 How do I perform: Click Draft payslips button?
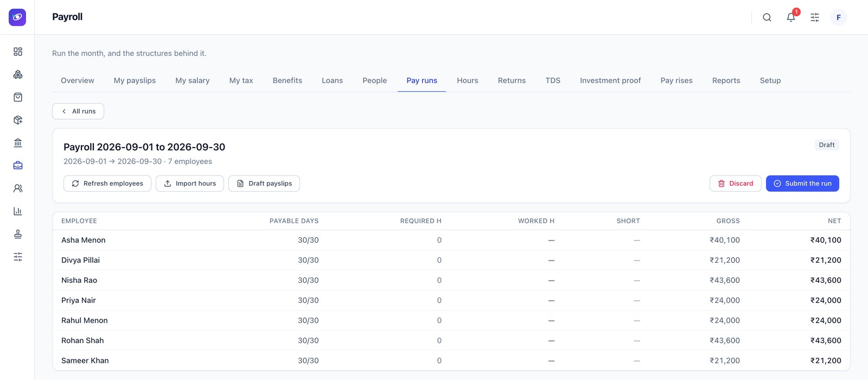[264, 183]
